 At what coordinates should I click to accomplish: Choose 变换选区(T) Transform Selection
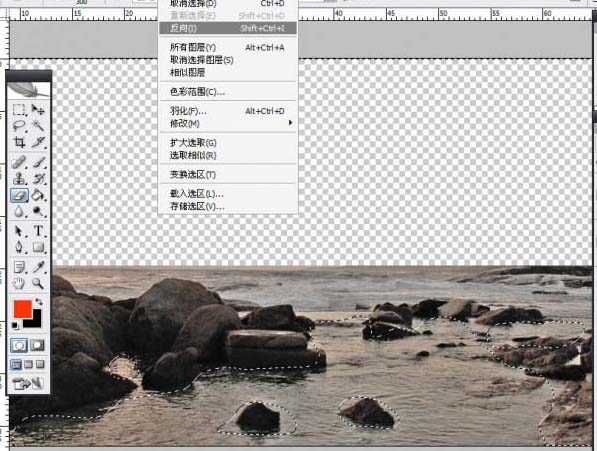click(228, 174)
